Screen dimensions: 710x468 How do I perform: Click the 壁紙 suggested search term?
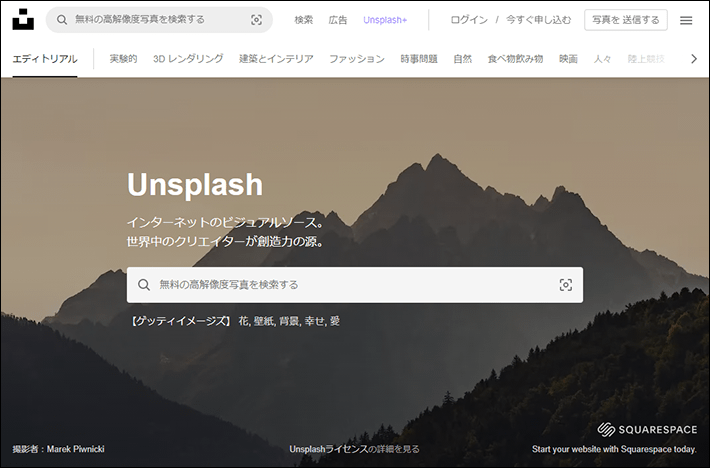pos(264,321)
